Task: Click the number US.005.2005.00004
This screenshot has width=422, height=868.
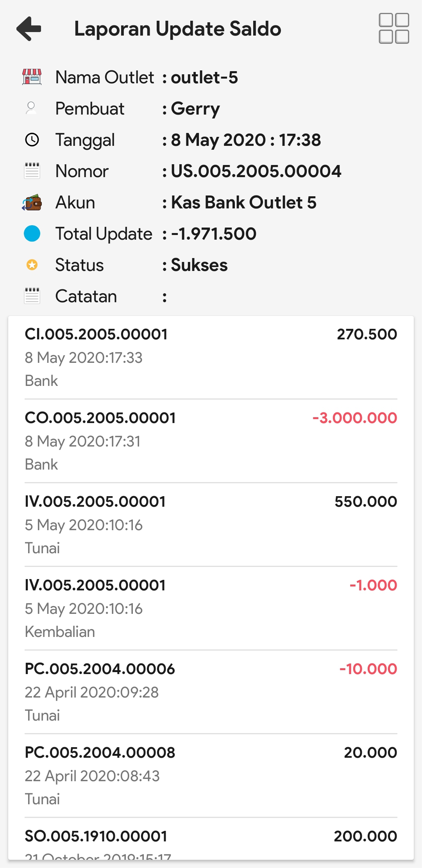Action: [256, 171]
